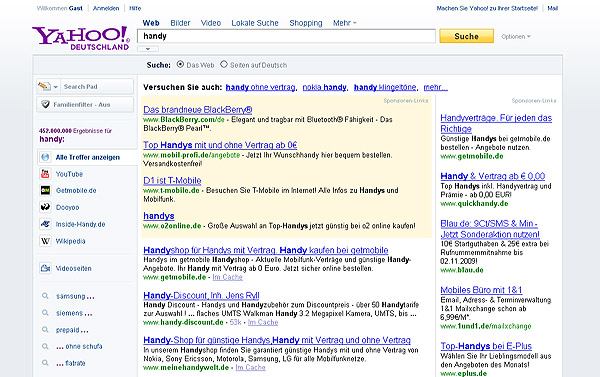Click the Dooyoo site icon
This screenshot has width=600, height=377.
point(45,207)
